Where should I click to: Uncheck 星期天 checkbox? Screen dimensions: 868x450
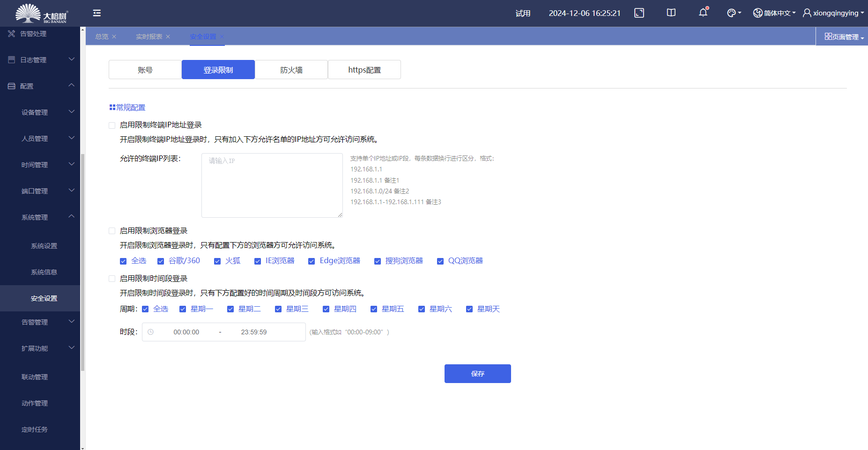coord(469,309)
